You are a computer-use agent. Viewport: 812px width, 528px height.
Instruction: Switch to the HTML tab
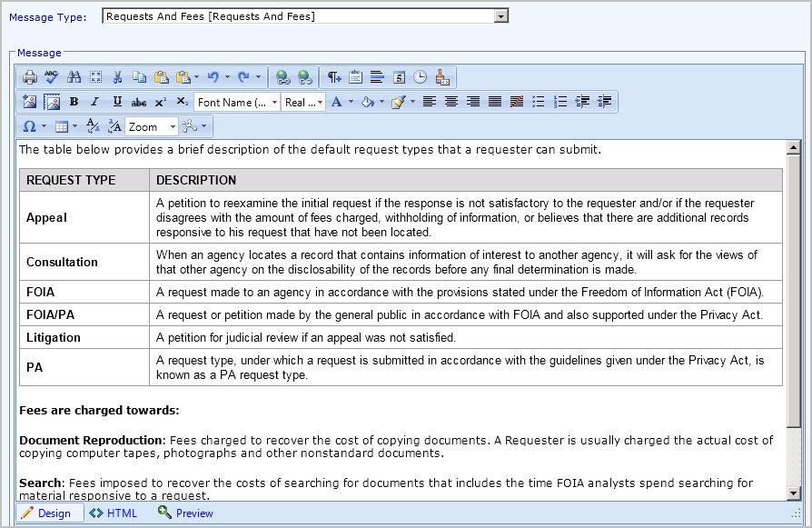(113, 513)
